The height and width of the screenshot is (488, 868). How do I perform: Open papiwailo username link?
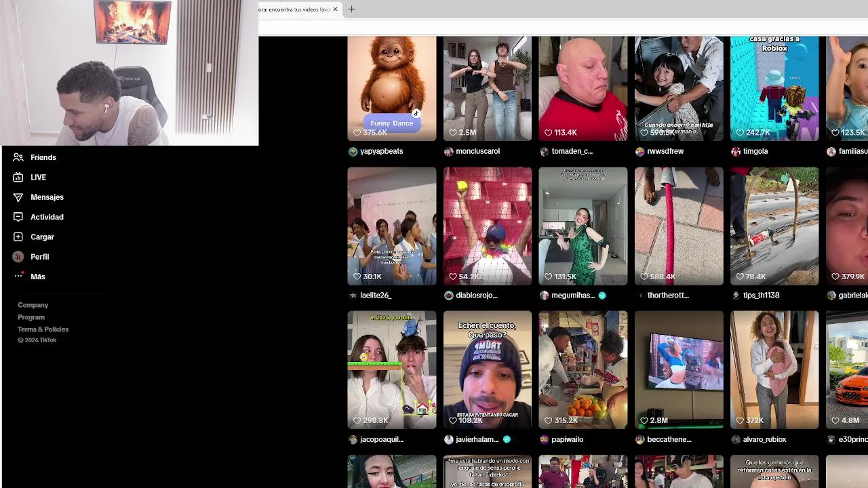(567, 439)
